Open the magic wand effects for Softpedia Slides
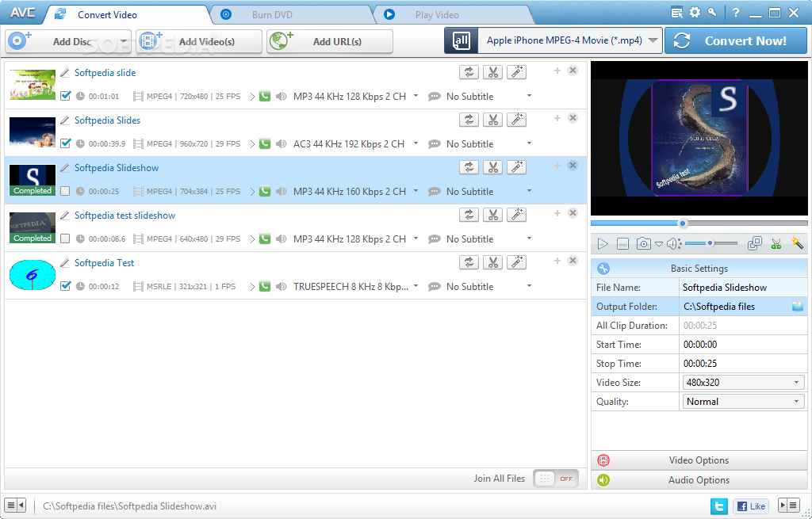 click(516, 120)
